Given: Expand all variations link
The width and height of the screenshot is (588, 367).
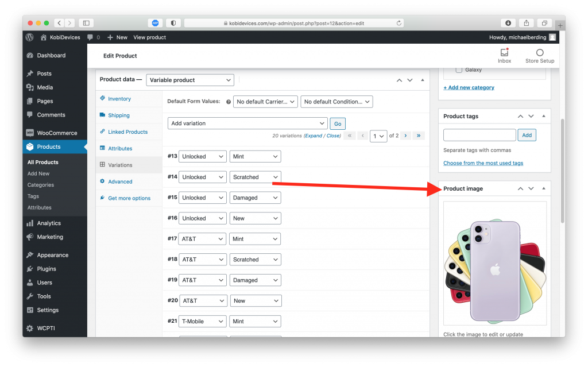Looking at the screenshot, I should 313,136.
